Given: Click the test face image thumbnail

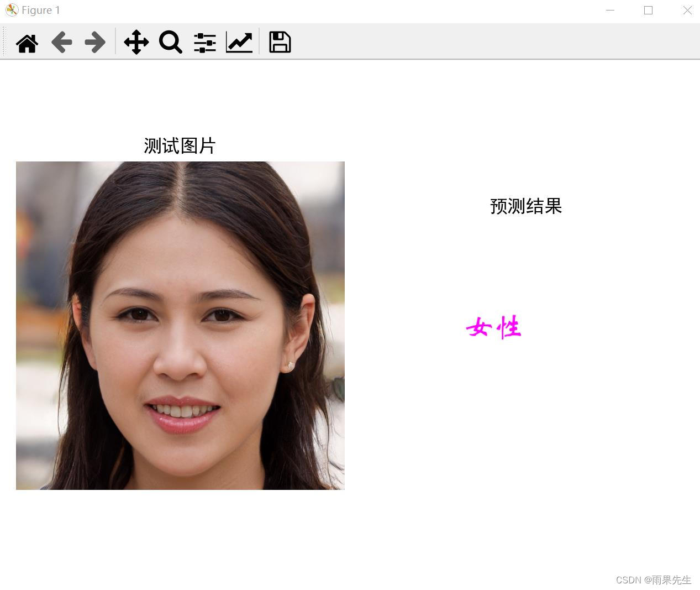Looking at the screenshot, I should click(180, 326).
